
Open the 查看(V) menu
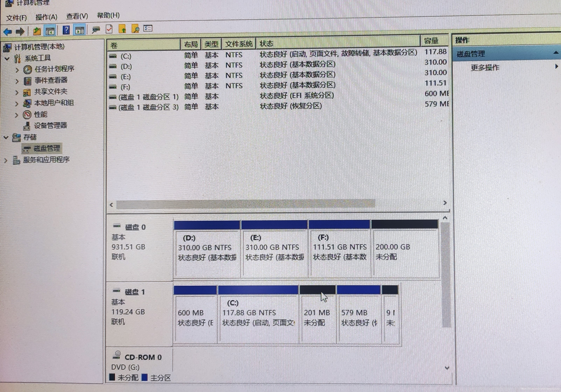(x=77, y=16)
